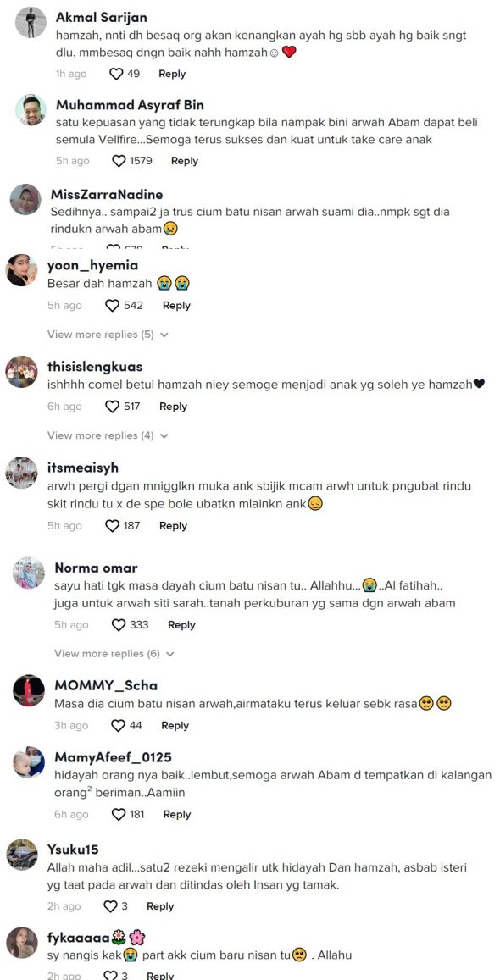Open Norma omar's profile name

click(97, 568)
